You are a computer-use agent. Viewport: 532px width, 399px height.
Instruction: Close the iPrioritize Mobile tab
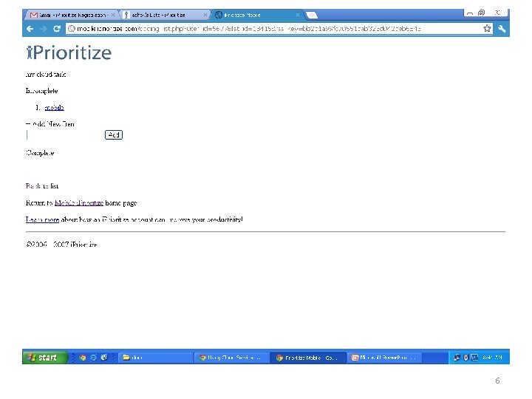(x=298, y=15)
